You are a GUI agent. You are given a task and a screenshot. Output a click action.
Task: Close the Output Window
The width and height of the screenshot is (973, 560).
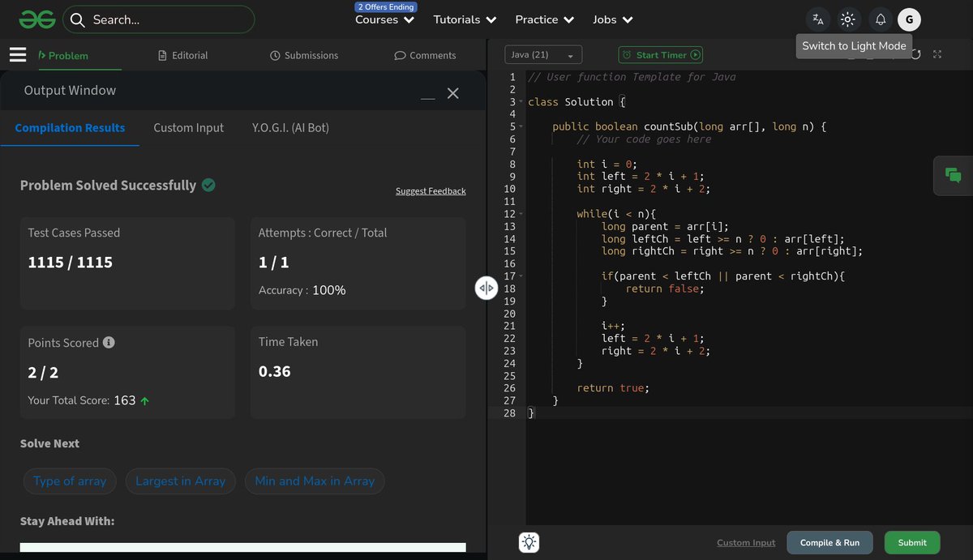[453, 93]
